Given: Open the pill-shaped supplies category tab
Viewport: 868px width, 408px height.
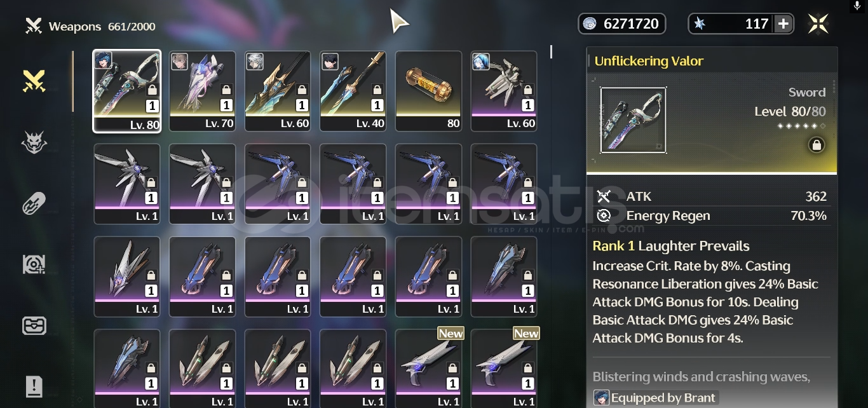Looking at the screenshot, I should click(34, 204).
